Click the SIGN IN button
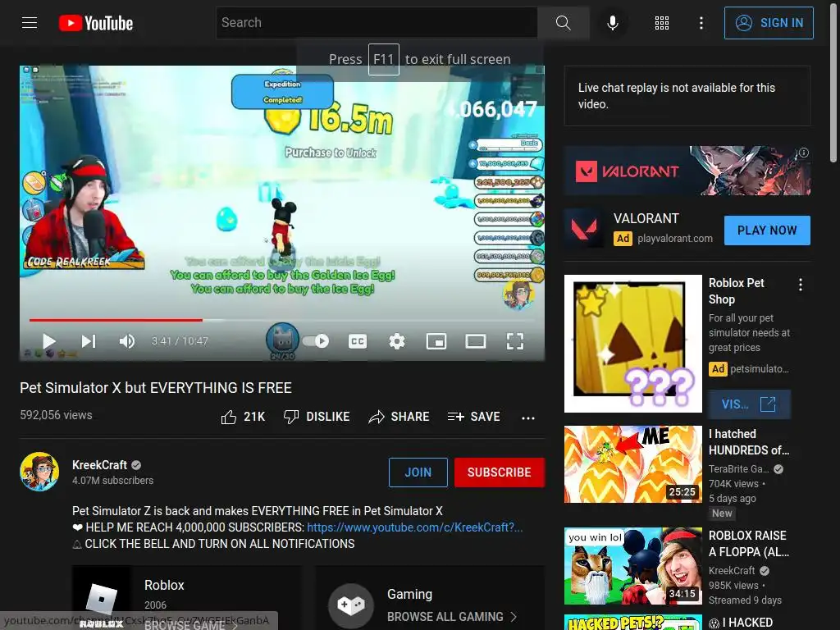Image resolution: width=840 pixels, height=630 pixels. coord(768,22)
